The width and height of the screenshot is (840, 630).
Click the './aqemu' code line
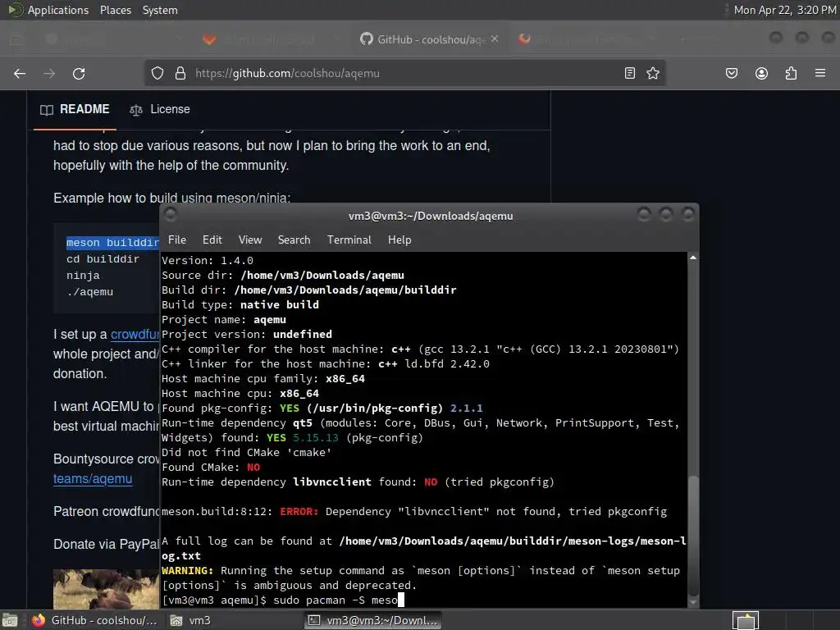point(90,292)
